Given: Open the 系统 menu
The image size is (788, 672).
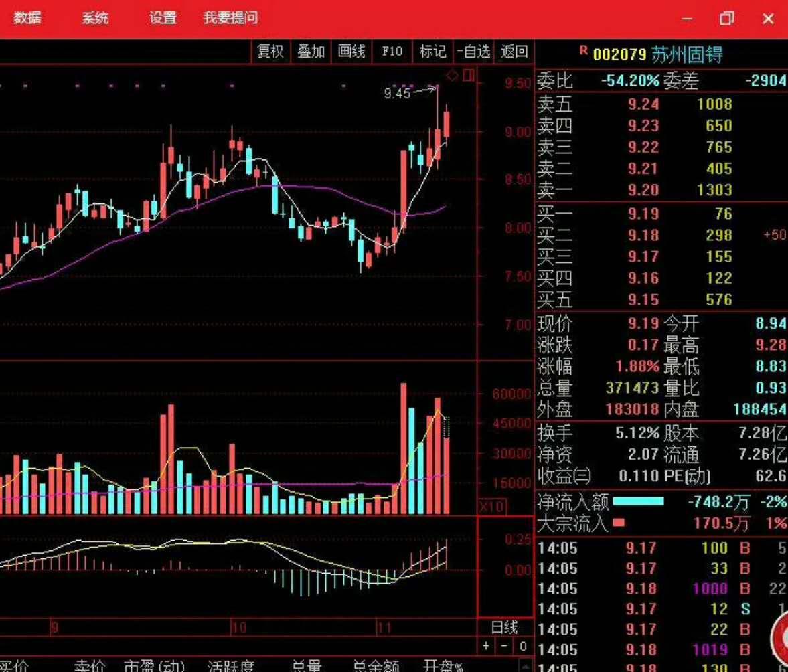Looking at the screenshot, I should pyautogui.click(x=95, y=18).
